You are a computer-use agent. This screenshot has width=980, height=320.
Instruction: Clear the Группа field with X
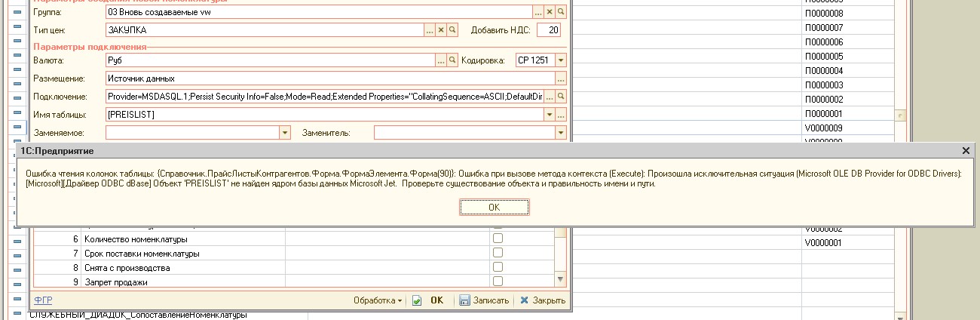click(x=550, y=13)
